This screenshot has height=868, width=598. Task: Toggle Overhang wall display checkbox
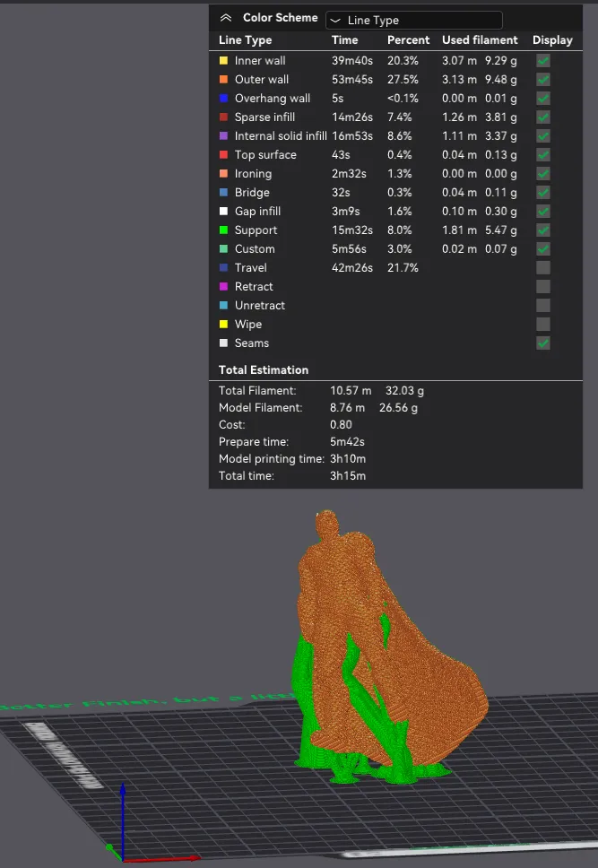tap(543, 99)
